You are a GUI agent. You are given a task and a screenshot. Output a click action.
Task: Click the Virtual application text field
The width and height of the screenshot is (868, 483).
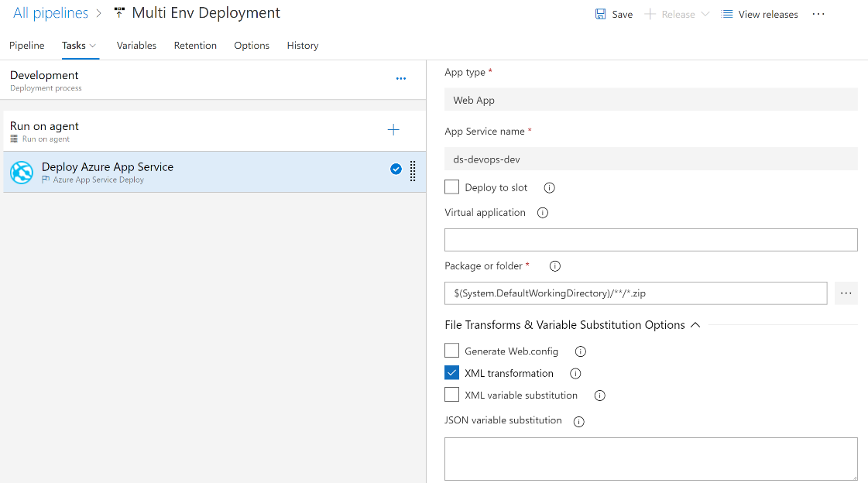coord(650,240)
